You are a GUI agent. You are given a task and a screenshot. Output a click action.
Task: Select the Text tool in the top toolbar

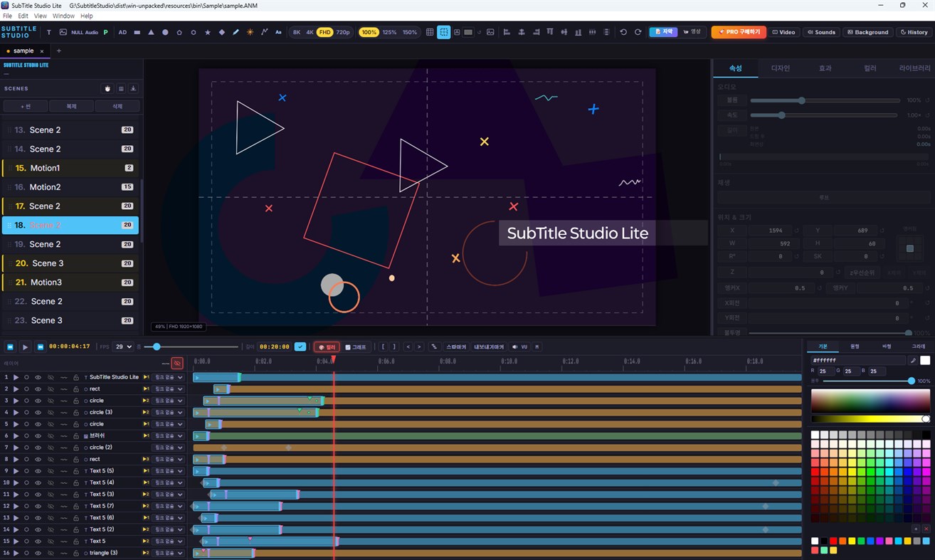click(x=49, y=32)
